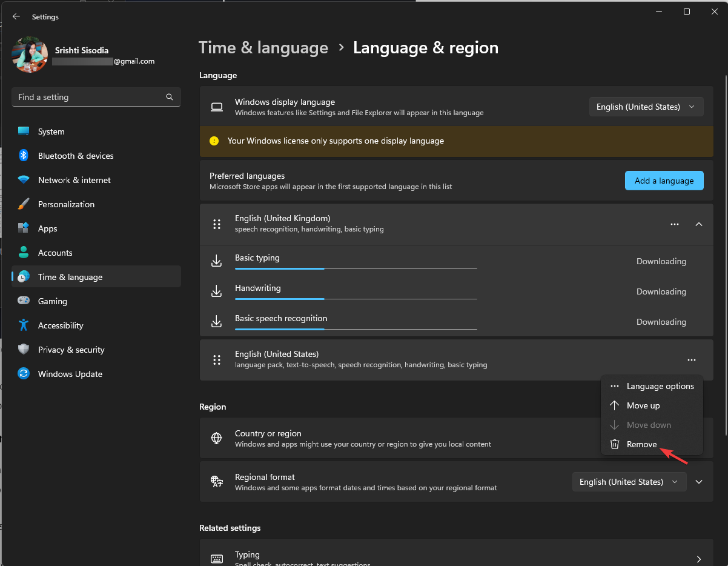Open Apps settings
The height and width of the screenshot is (566, 728).
click(x=96, y=228)
